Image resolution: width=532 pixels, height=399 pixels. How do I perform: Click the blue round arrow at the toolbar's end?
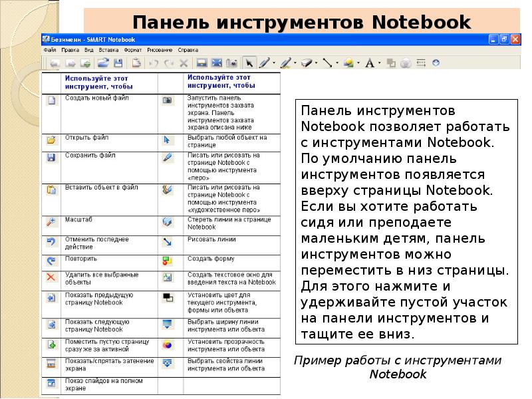click(436, 64)
